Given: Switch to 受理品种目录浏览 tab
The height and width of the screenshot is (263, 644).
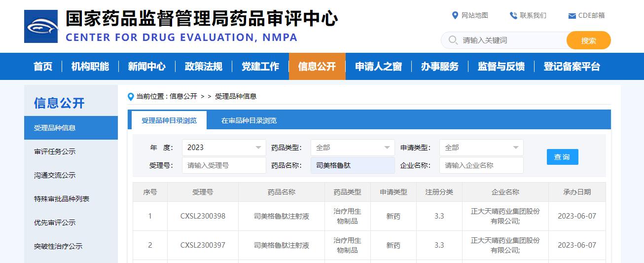Looking at the screenshot, I should click(x=169, y=120).
